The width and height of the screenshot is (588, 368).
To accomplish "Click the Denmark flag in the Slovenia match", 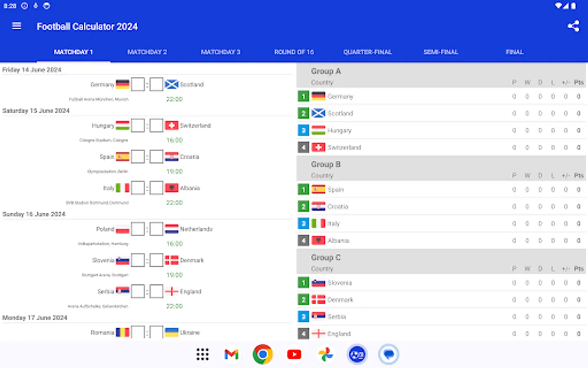I will 171,260.
